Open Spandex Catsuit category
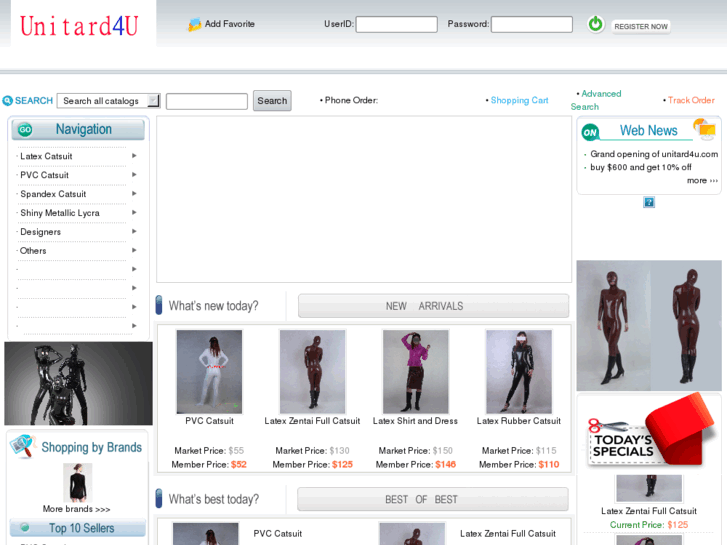Image resolution: width=727 pixels, height=545 pixels. point(53,194)
